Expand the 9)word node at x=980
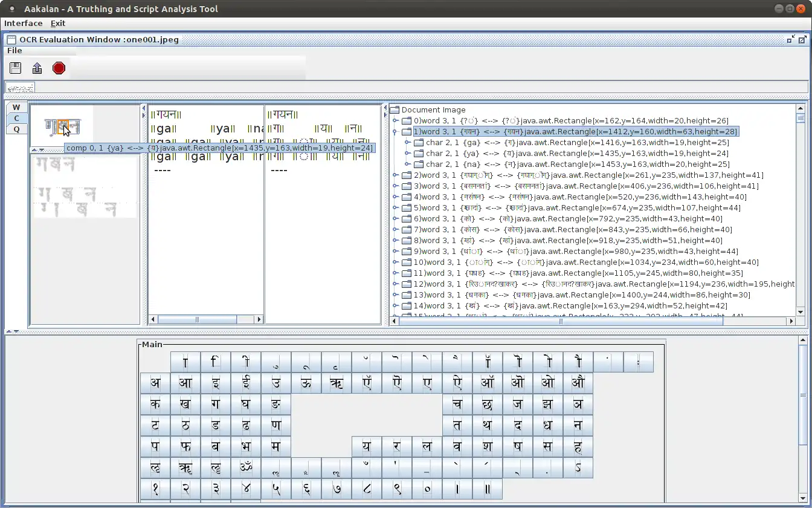The width and height of the screenshot is (812, 508). [396, 251]
